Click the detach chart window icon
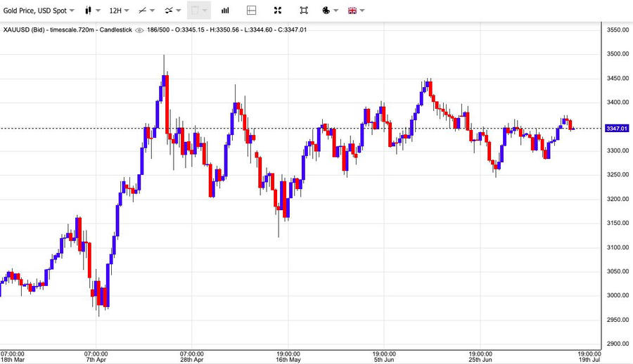The image size is (633, 364). click(x=303, y=11)
